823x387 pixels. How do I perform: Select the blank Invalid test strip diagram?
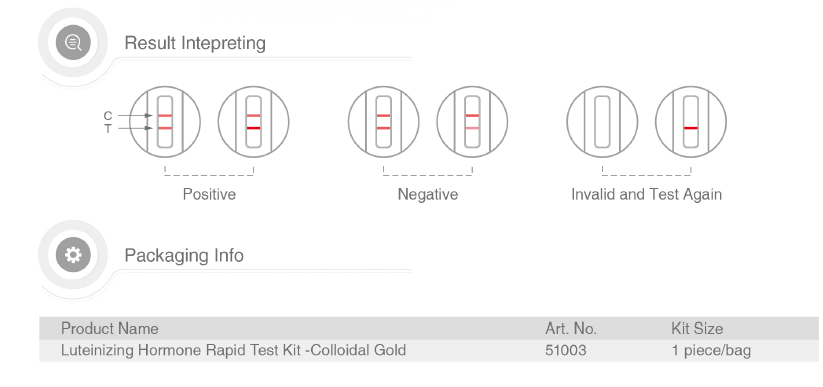602,122
